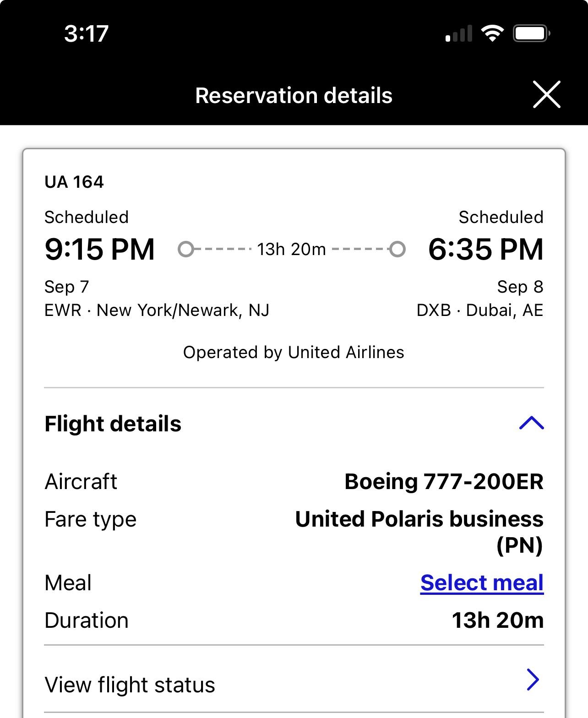Tap the Wi-Fi status icon

pos(492,33)
